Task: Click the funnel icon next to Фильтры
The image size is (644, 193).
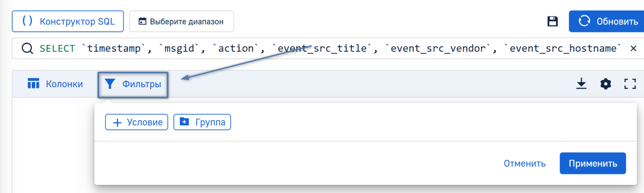Action: pos(110,84)
